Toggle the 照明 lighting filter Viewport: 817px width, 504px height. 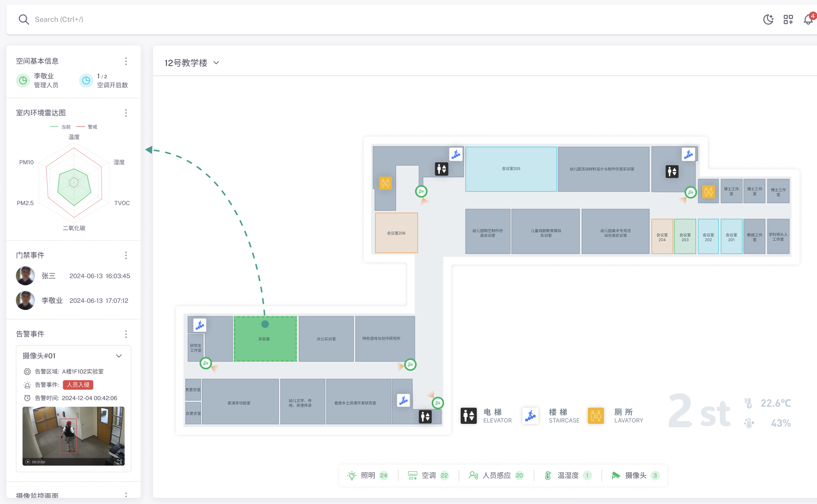tap(368, 475)
